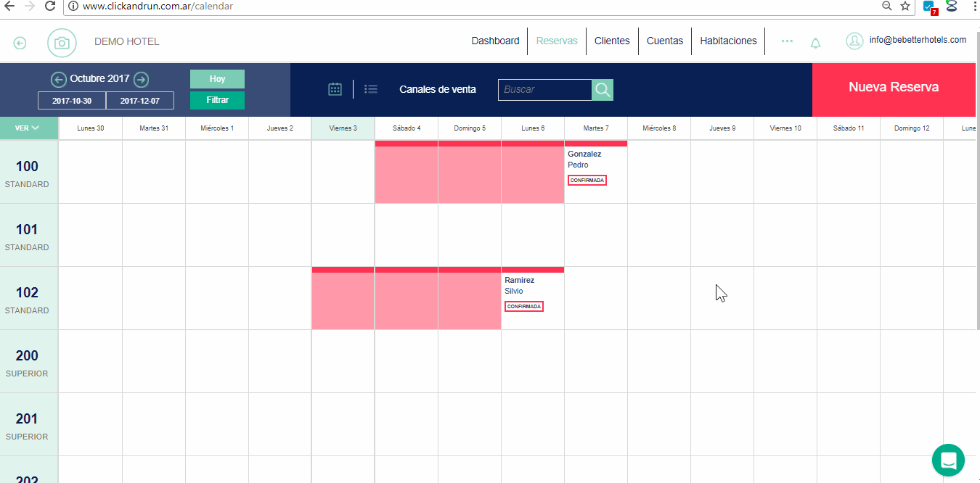Click the Jueves 9 column header
Image resolution: width=980 pixels, height=483 pixels.
coord(722,128)
